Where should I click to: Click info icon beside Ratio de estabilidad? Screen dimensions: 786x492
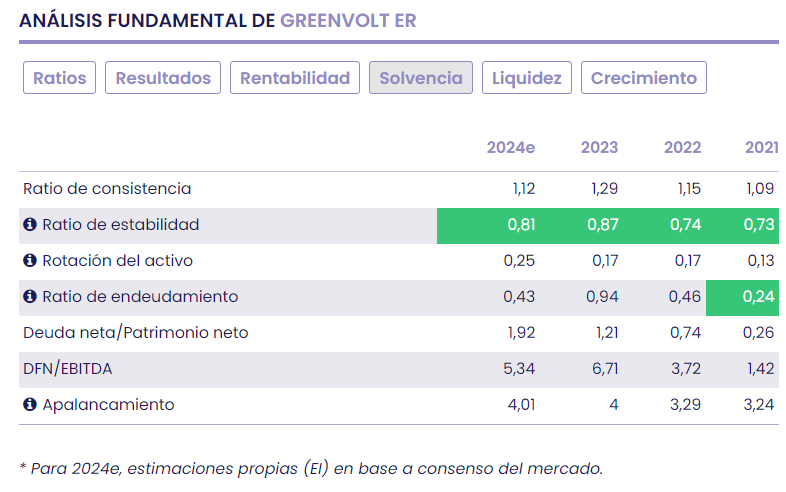point(30,225)
